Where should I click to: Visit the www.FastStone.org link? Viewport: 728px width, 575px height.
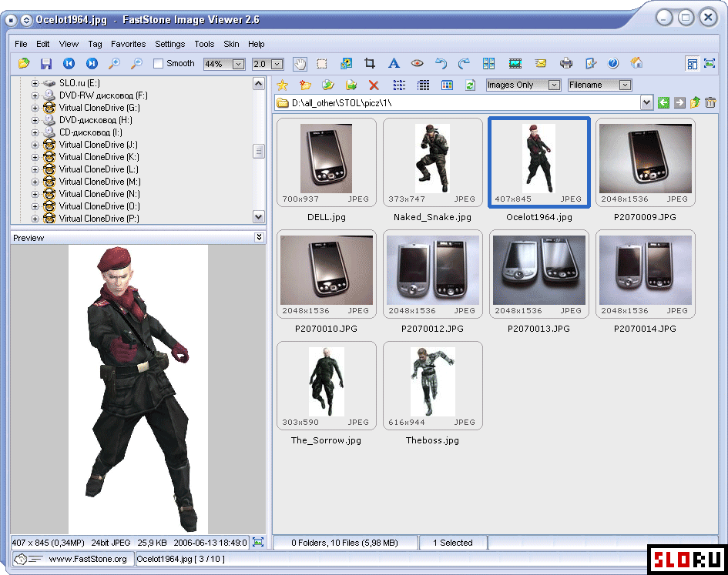[x=88, y=559]
